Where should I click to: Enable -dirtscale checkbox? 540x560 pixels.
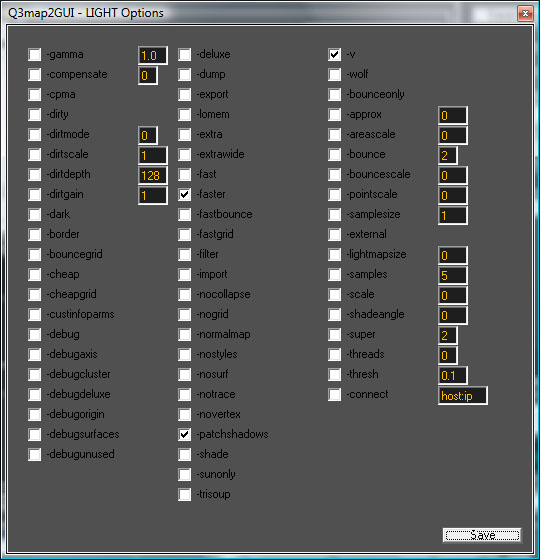pyautogui.click(x=35, y=155)
